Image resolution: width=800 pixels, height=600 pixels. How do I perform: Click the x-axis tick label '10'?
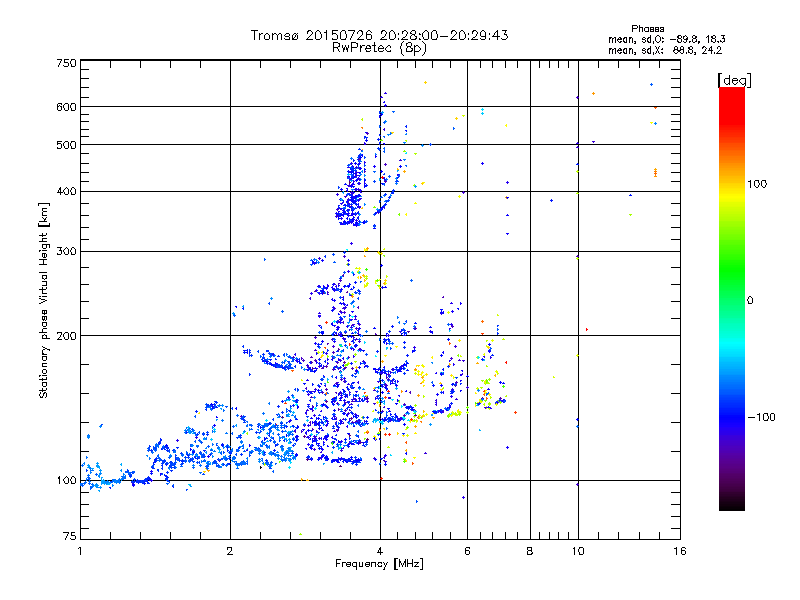click(x=578, y=551)
